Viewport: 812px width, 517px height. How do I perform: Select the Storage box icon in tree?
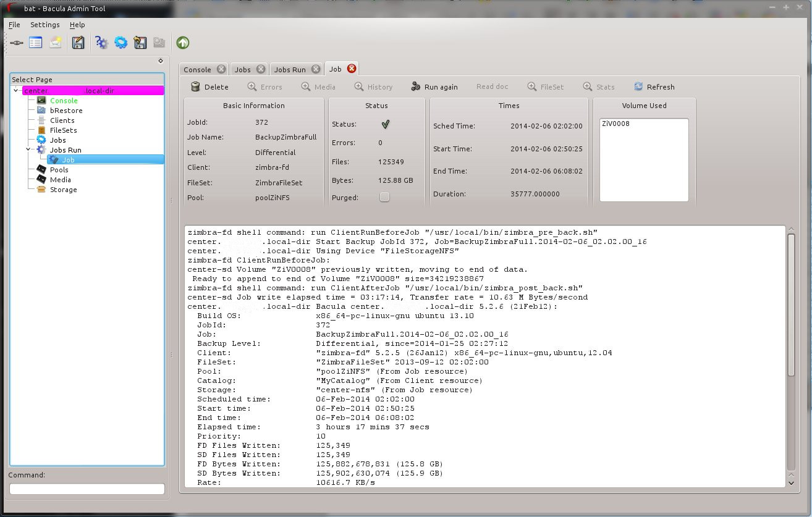41,190
